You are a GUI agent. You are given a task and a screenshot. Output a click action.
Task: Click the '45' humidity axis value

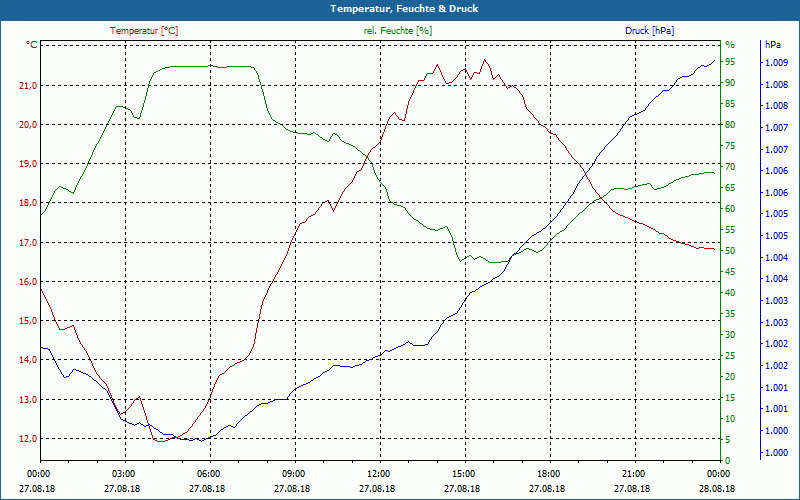(730, 272)
